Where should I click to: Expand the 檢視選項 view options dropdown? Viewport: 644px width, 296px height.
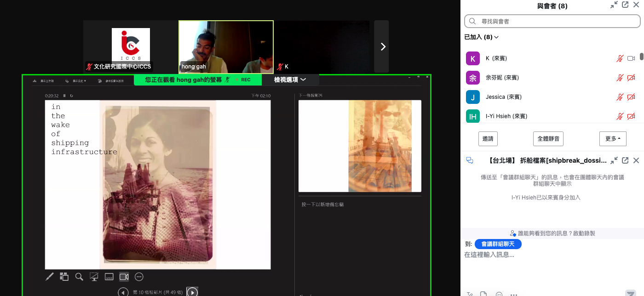[290, 80]
